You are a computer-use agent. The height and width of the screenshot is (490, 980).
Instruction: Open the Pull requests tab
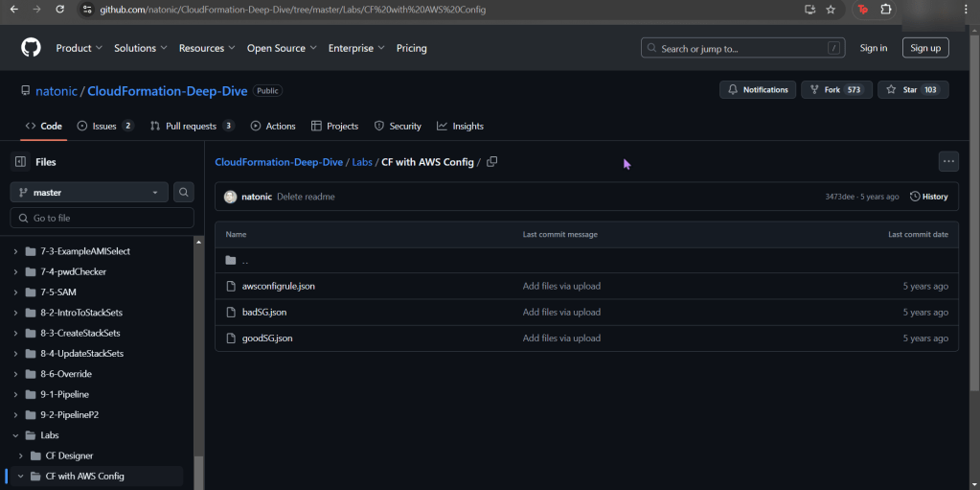coord(191,126)
